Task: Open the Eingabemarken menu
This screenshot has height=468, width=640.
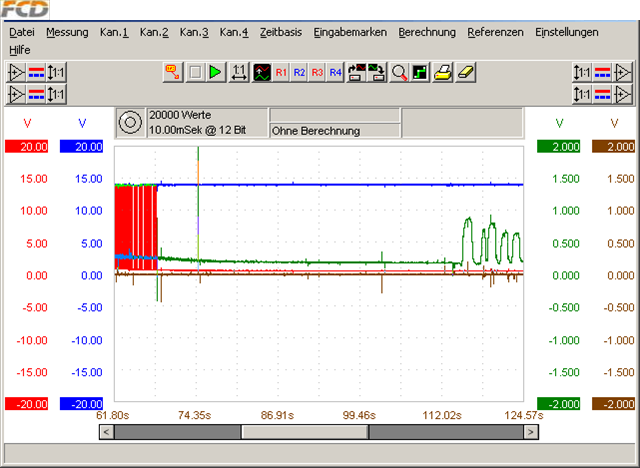Action: pyautogui.click(x=350, y=32)
